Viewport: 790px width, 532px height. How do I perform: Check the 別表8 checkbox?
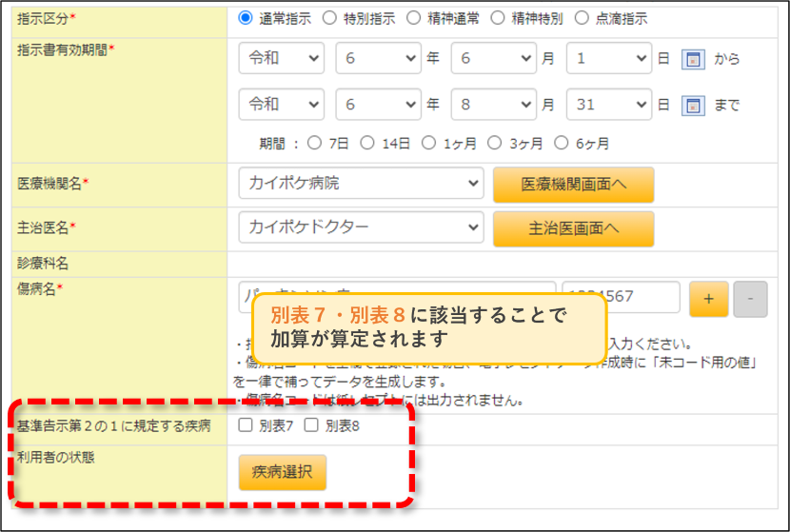(x=311, y=425)
